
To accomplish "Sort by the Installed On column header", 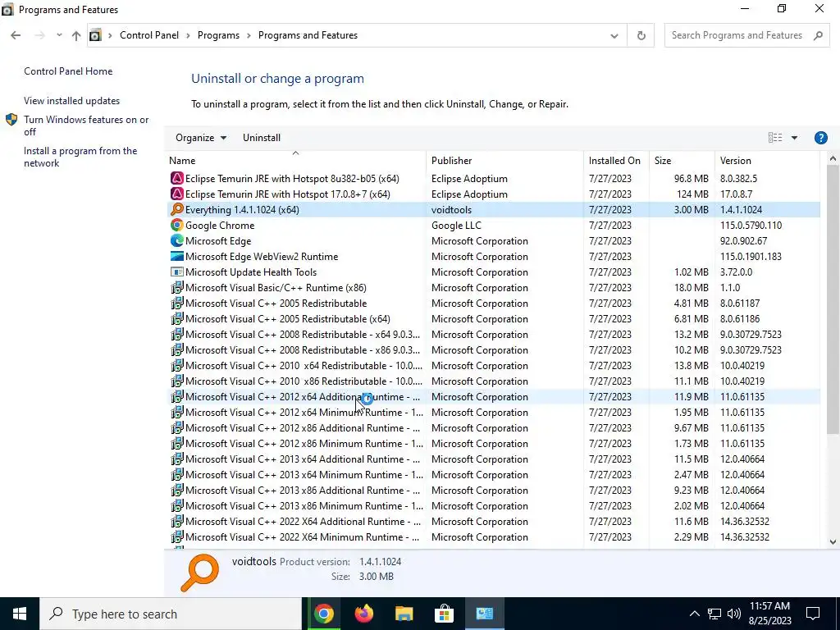I will tap(616, 160).
